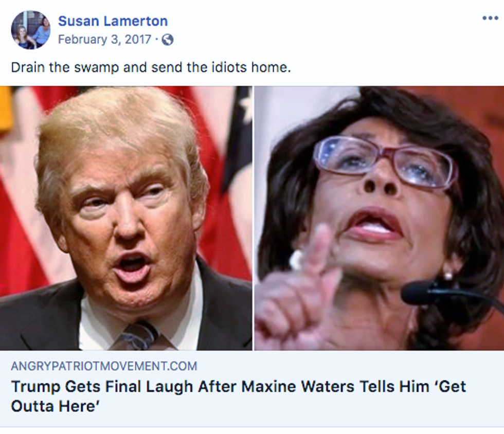Open the post permalink dated February 3, 2017
Screen dimensions: 504x434
[104, 40]
